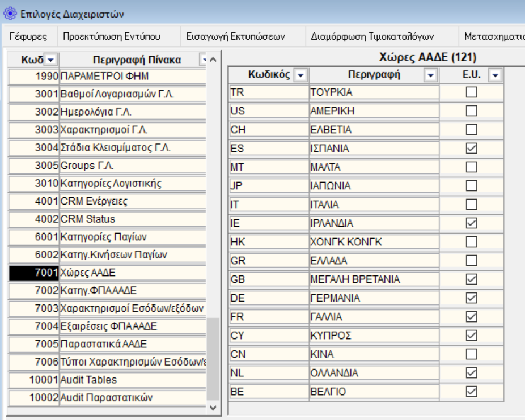Viewport: 525px width, 420px height.
Task: Open the Γέφυρες menu
Action: coord(28,36)
